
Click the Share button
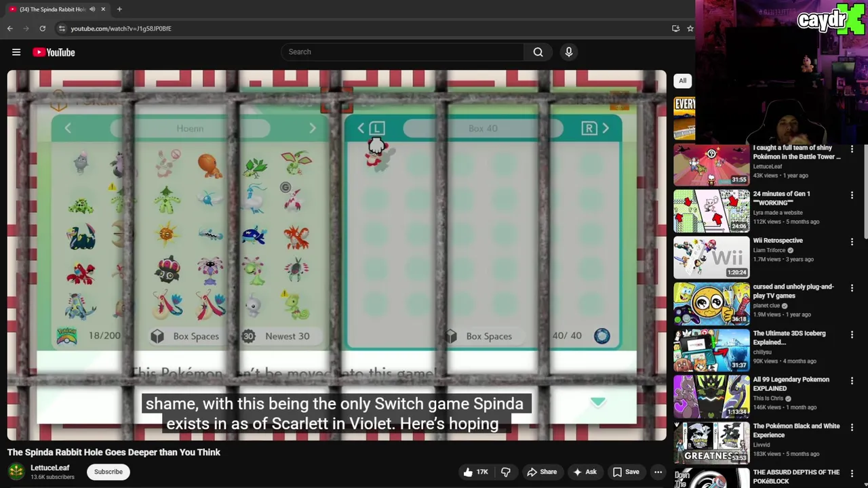pyautogui.click(x=542, y=472)
